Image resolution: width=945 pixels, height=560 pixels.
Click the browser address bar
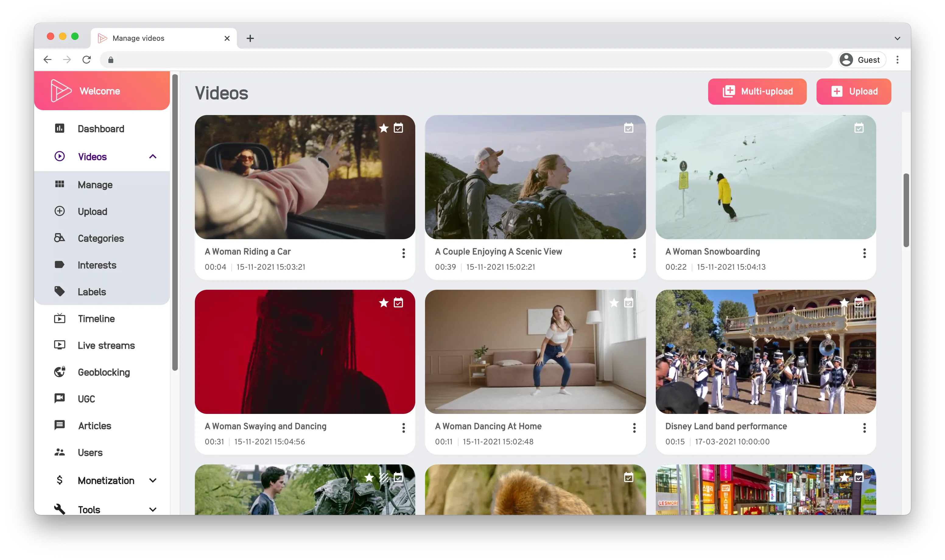(x=466, y=60)
